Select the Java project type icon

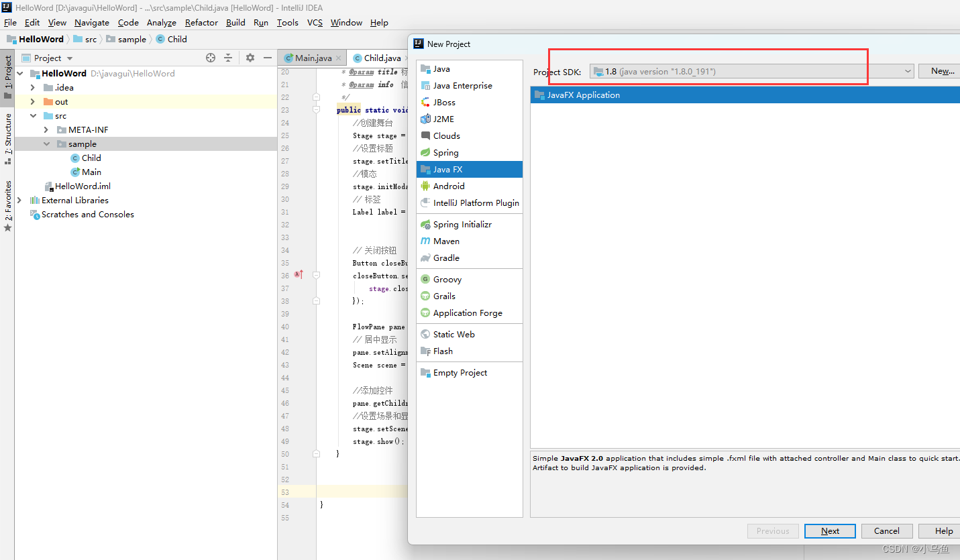(x=425, y=68)
